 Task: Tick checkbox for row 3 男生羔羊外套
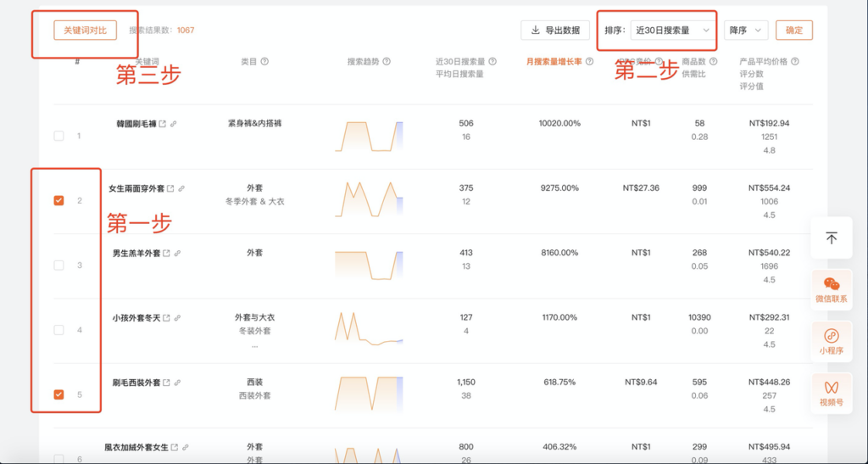58,266
